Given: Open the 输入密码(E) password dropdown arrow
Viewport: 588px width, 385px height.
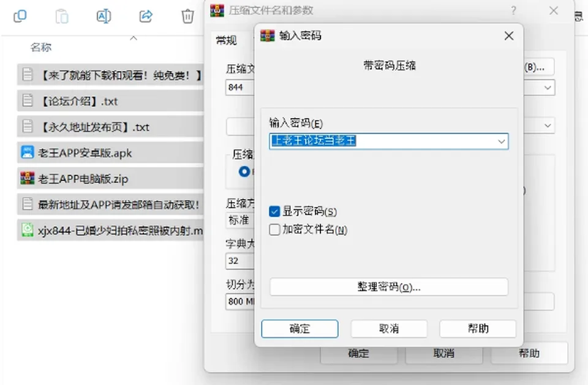Looking at the screenshot, I should (x=502, y=141).
